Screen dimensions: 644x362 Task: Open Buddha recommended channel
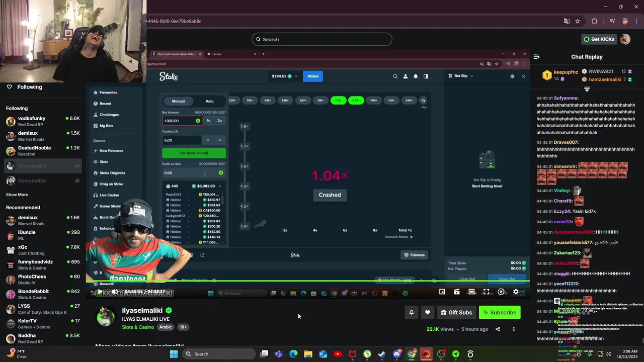pos(43,338)
